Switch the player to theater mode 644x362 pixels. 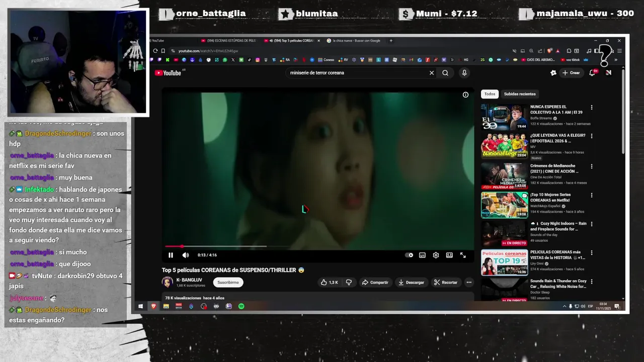click(449, 255)
